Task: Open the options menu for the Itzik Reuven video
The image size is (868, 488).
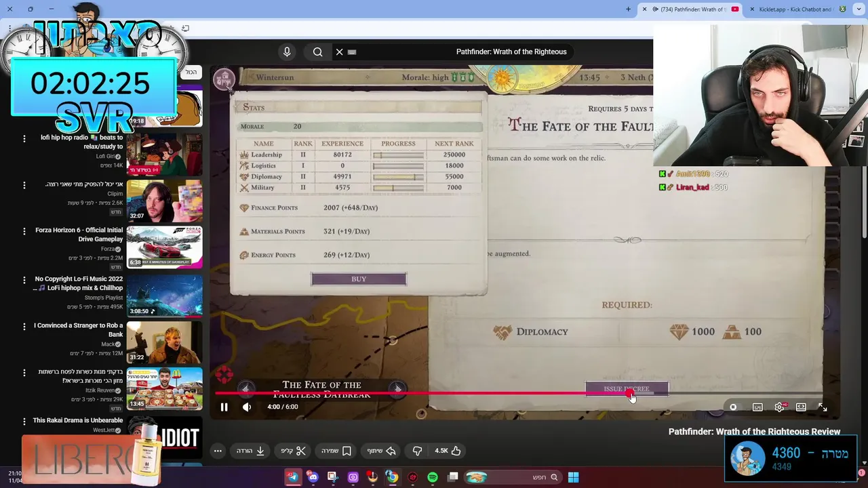Action: coord(24,373)
